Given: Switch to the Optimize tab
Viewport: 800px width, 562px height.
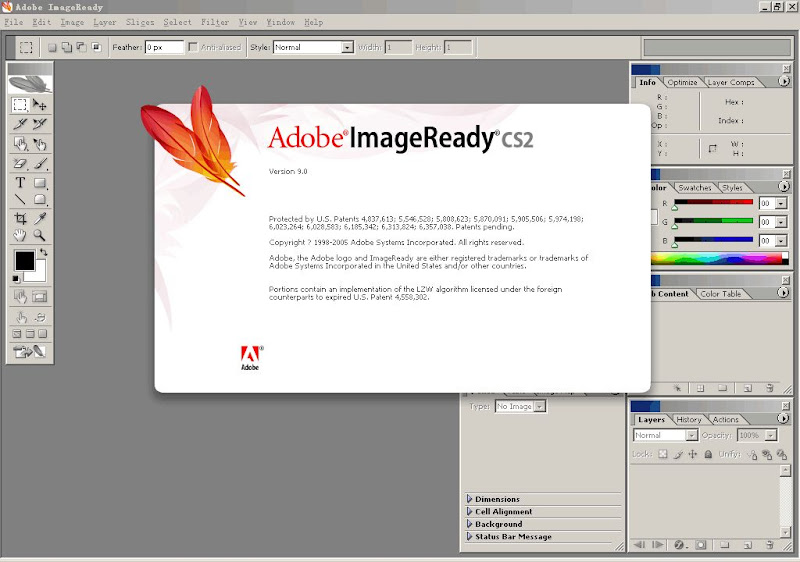Looking at the screenshot, I should pyautogui.click(x=682, y=82).
